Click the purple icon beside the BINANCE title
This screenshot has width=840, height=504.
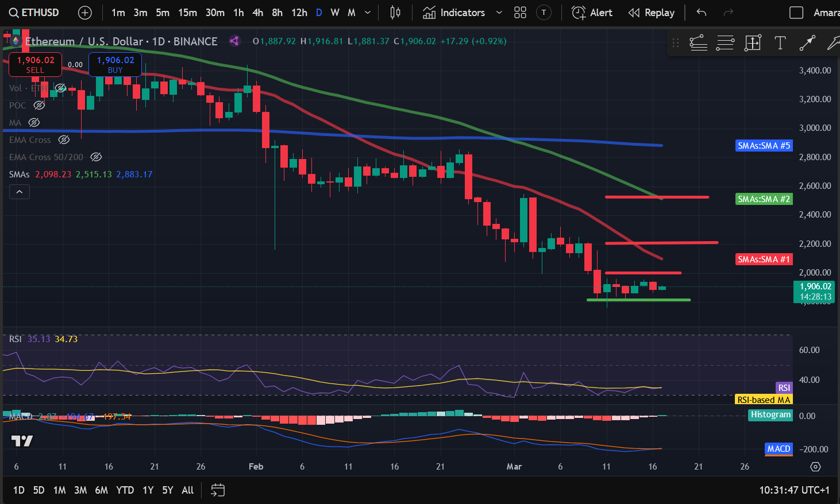point(234,41)
